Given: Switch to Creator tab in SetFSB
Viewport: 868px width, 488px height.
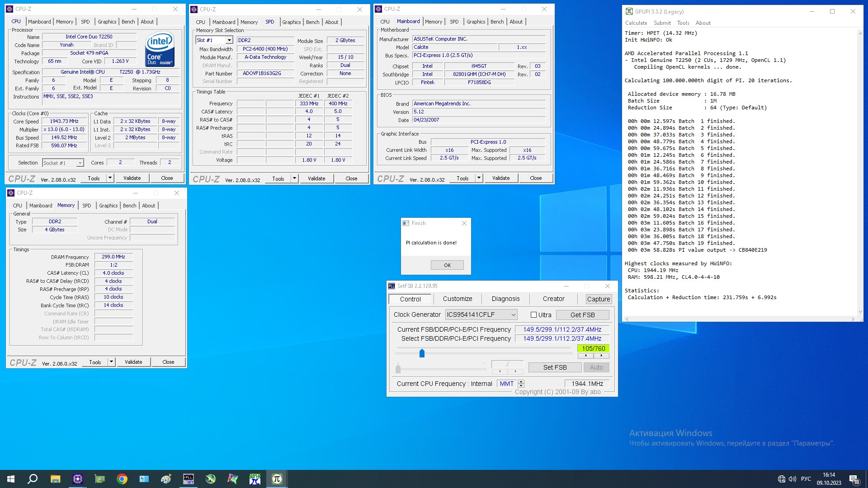Looking at the screenshot, I should (553, 299).
